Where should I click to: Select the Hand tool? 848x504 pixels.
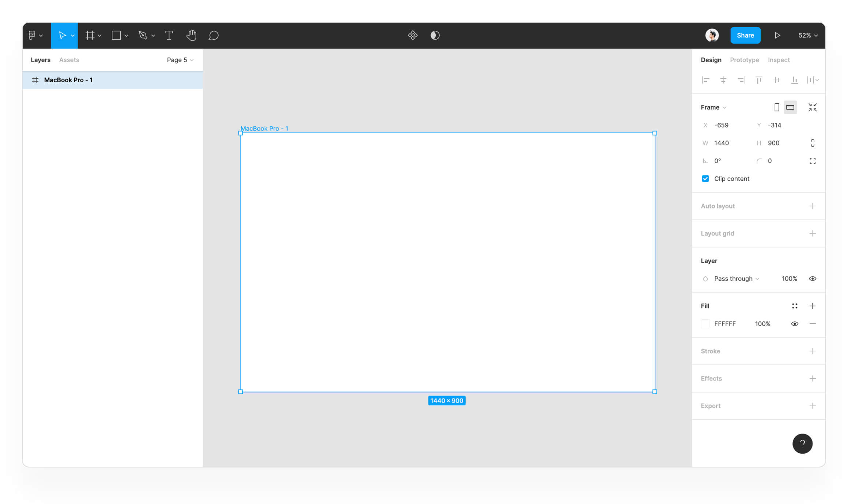pos(191,35)
